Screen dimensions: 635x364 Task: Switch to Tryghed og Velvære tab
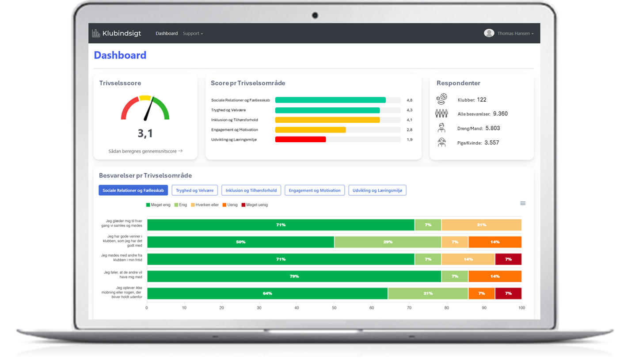coord(194,190)
